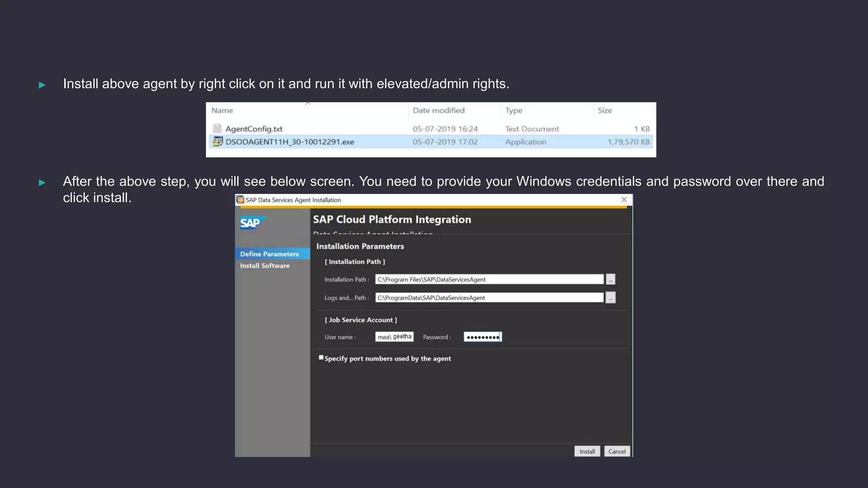Click the SAP logo in installer sidebar

tap(252, 223)
